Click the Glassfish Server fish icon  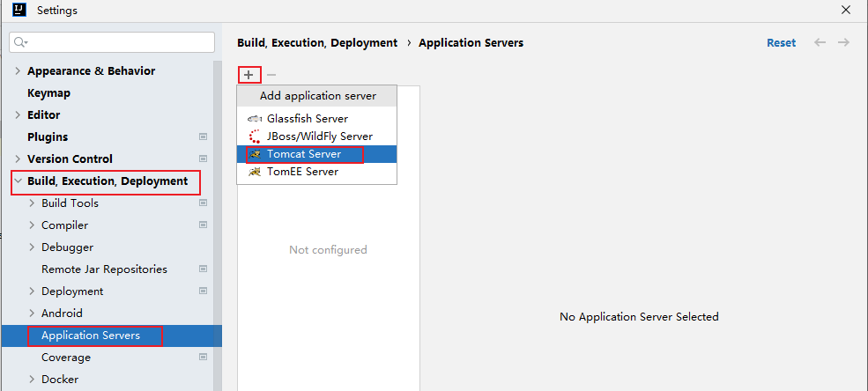255,118
